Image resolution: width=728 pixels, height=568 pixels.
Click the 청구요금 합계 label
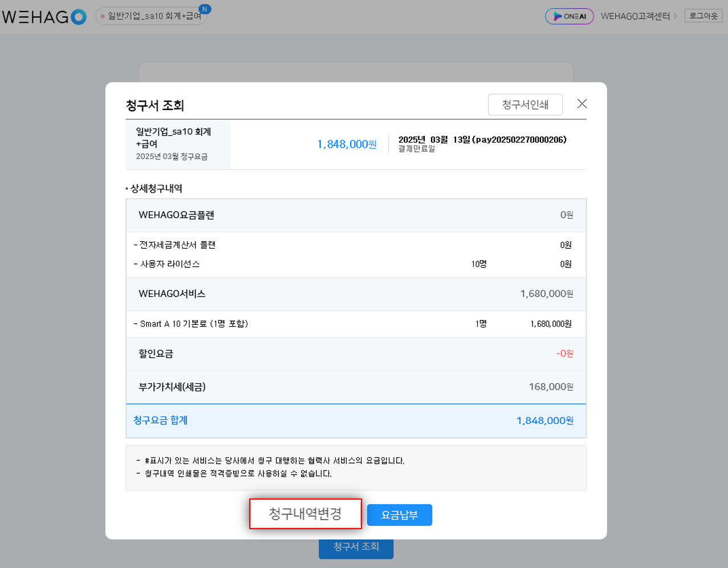[160, 420]
